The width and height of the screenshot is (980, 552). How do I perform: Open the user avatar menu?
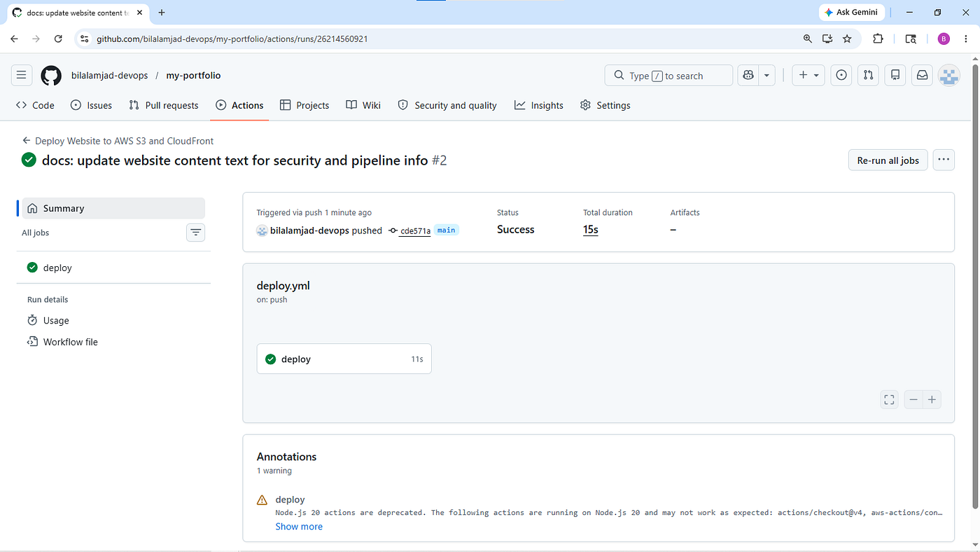(948, 76)
